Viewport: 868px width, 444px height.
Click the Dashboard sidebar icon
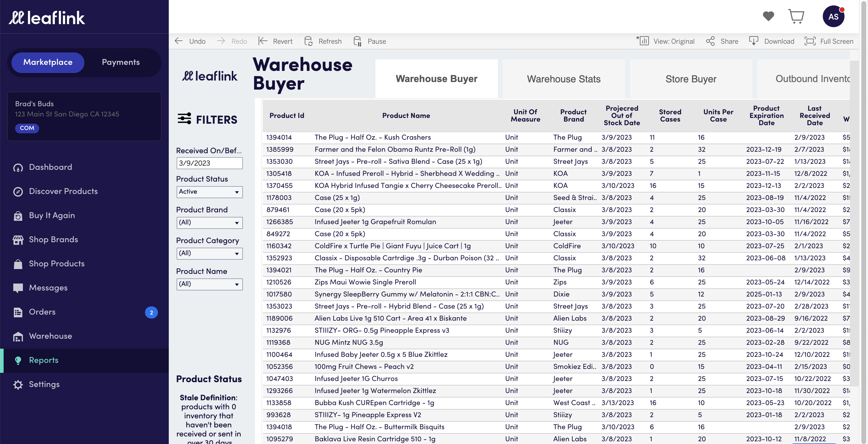tap(18, 167)
